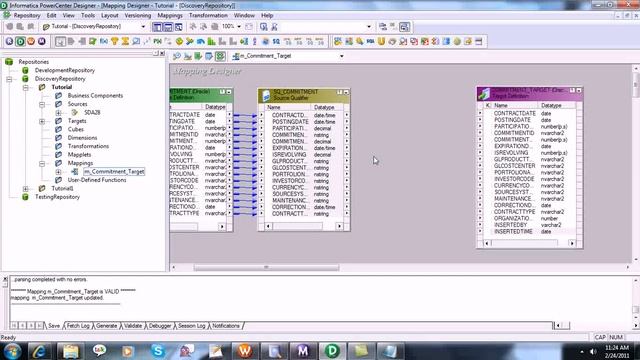This screenshot has height=360, width=640.
Task: Select the pointer tool in transformation toolbar
Action: 60,41
